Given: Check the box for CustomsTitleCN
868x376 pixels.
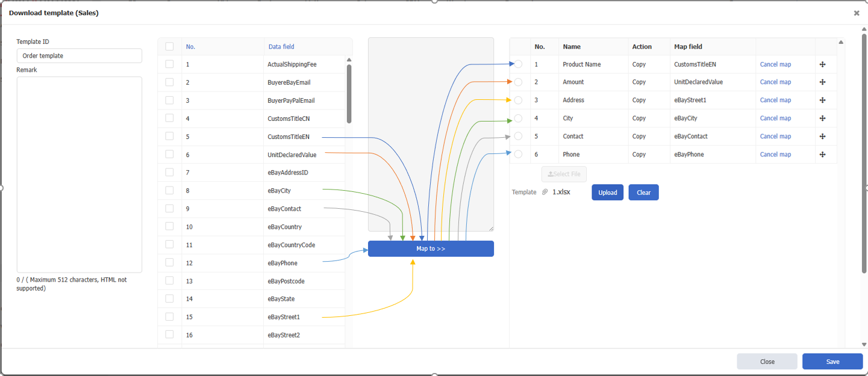Looking at the screenshot, I should [x=169, y=118].
